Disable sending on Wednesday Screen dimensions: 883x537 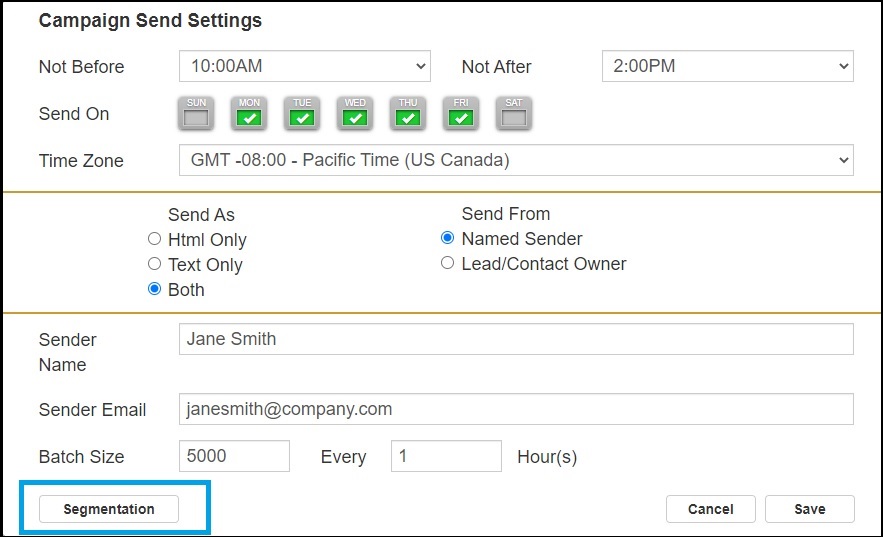click(355, 115)
